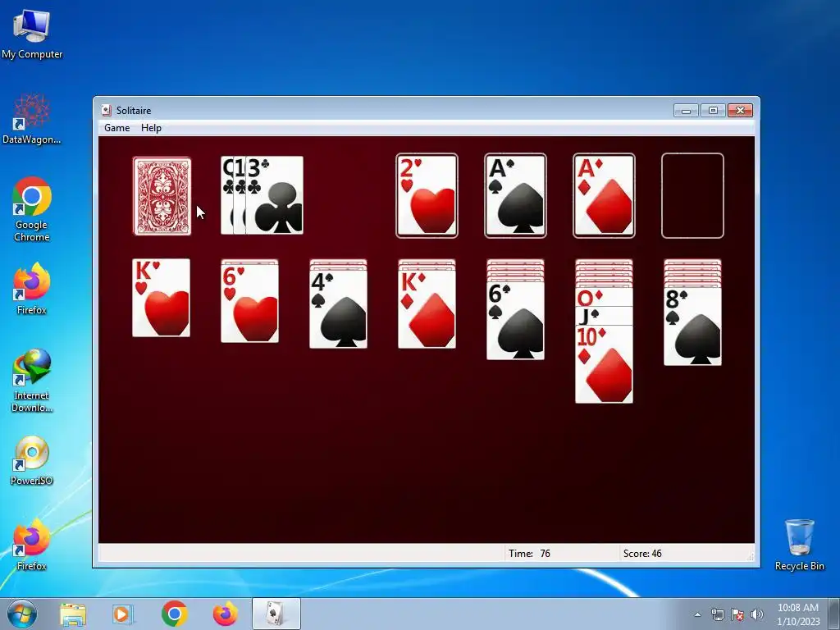Click the 2 of hearts foundation pile
840x630 pixels.
[427, 195]
